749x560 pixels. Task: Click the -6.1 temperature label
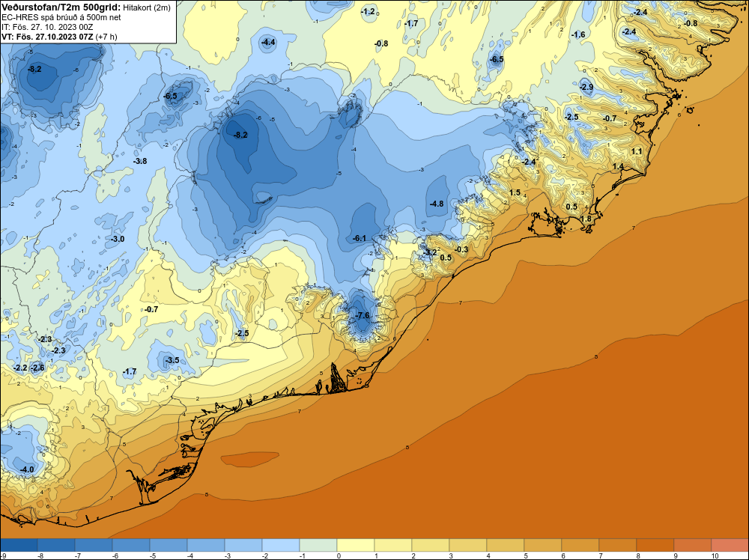point(360,238)
